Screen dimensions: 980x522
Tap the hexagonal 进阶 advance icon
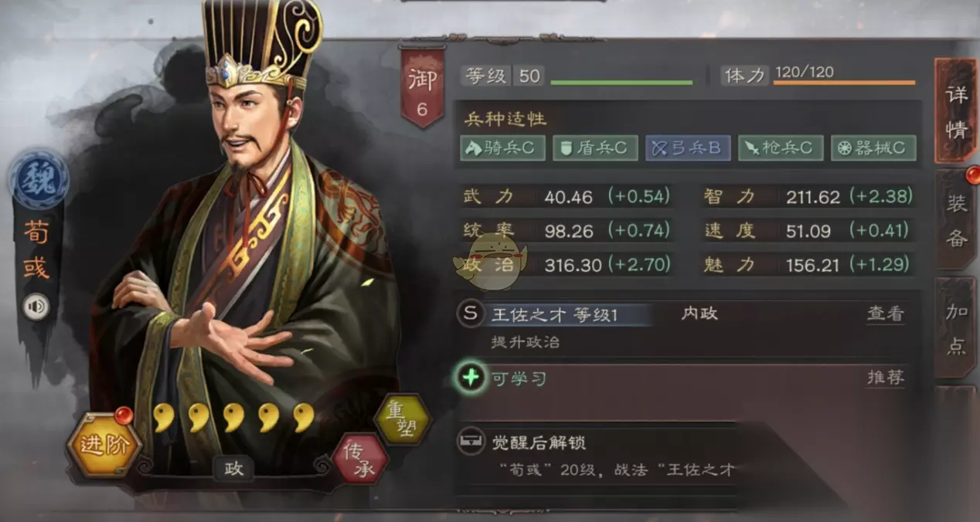(104, 446)
